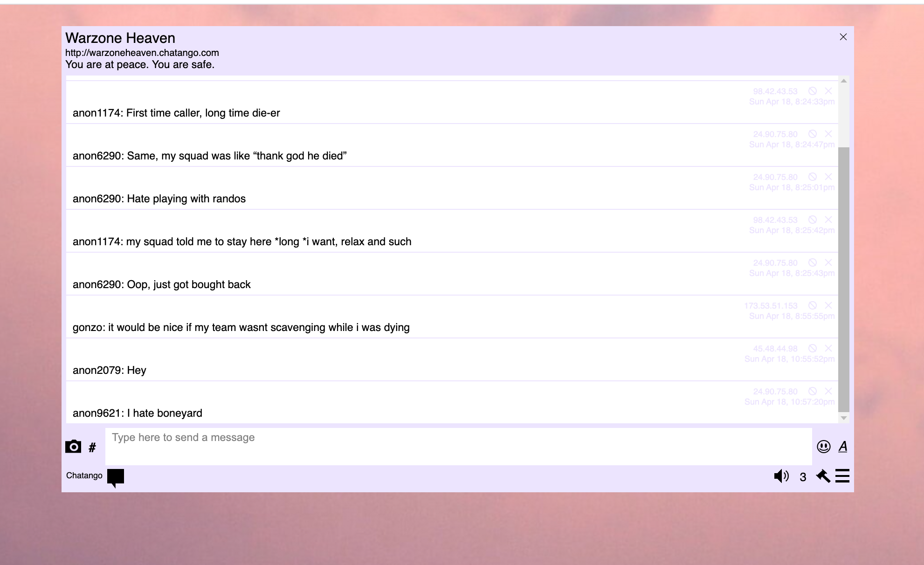Delete the "Oop, just got bought back" message
The height and width of the screenshot is (565, 924).
[828, 262]
